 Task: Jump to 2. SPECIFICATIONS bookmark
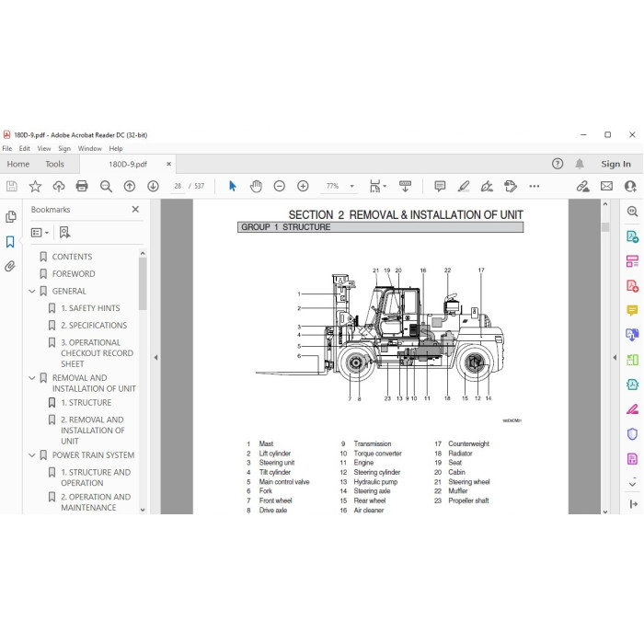point(94,326)
